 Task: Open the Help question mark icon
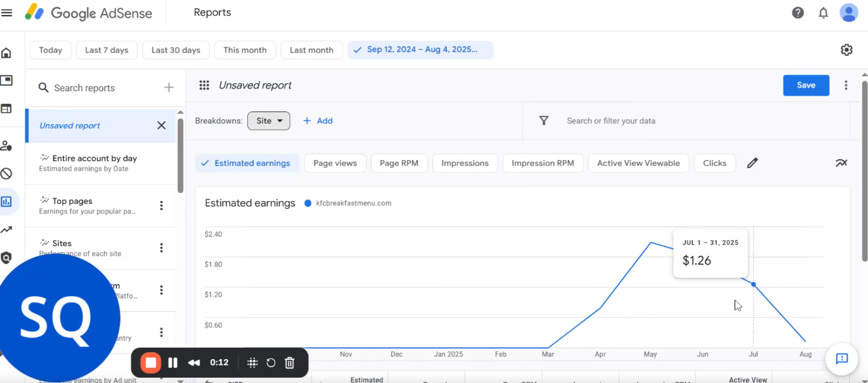coord(798,13)
